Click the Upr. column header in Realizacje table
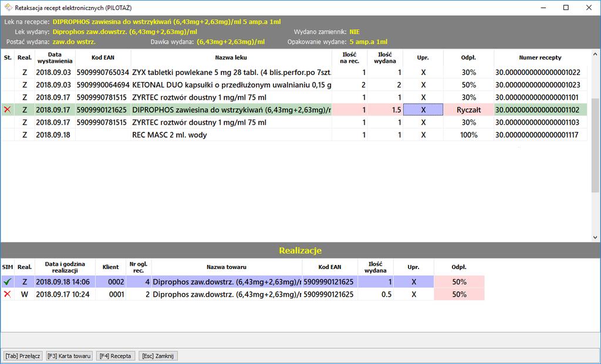The image size is (601, 364). [x=414, y=267]
